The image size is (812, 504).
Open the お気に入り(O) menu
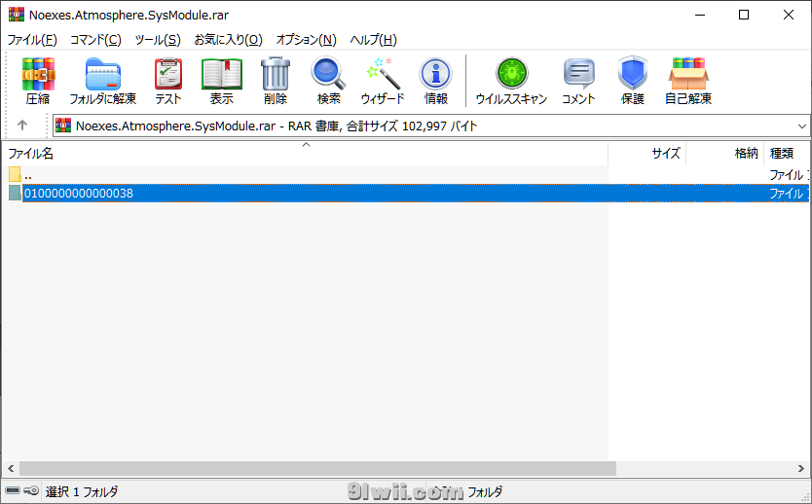coord(229,40)
